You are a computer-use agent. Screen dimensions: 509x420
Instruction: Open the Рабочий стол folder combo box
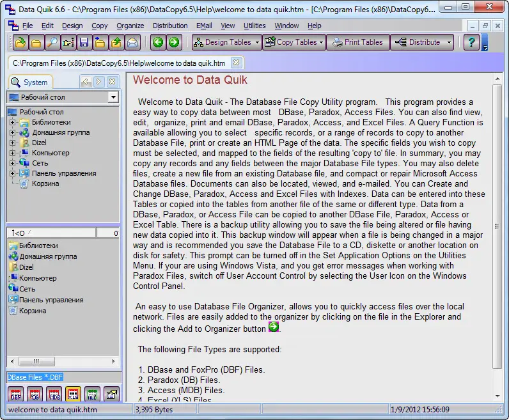tap(113, 97)
